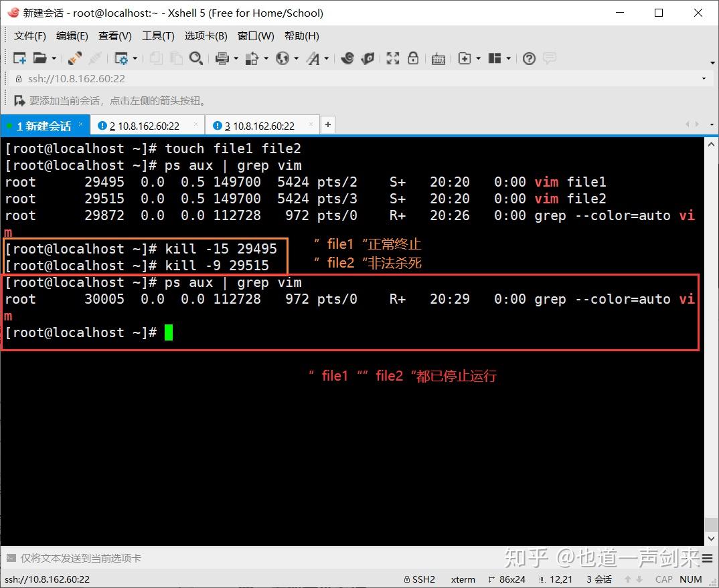Click the globe Encoding icon
The width and height of the screenshot is (719, 588).
tap(283, 58)
